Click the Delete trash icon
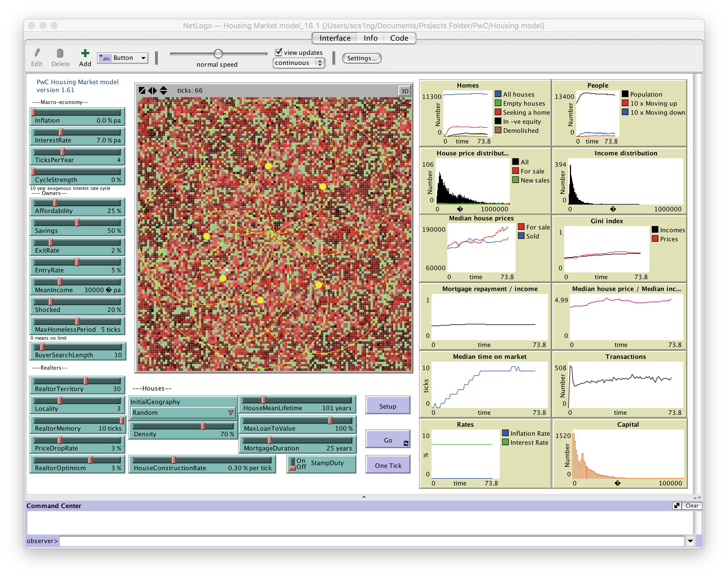This screenshot has width=728, height=577. [60, 53]
